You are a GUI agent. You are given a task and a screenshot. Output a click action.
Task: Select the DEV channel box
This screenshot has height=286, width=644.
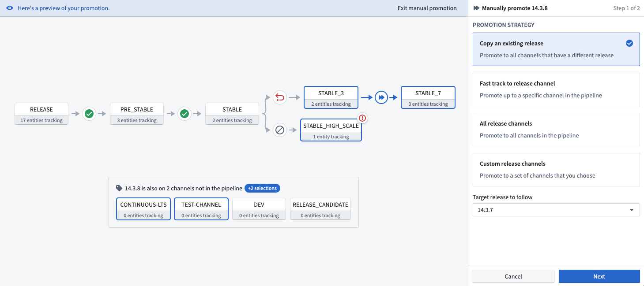[x=259, y=209]
